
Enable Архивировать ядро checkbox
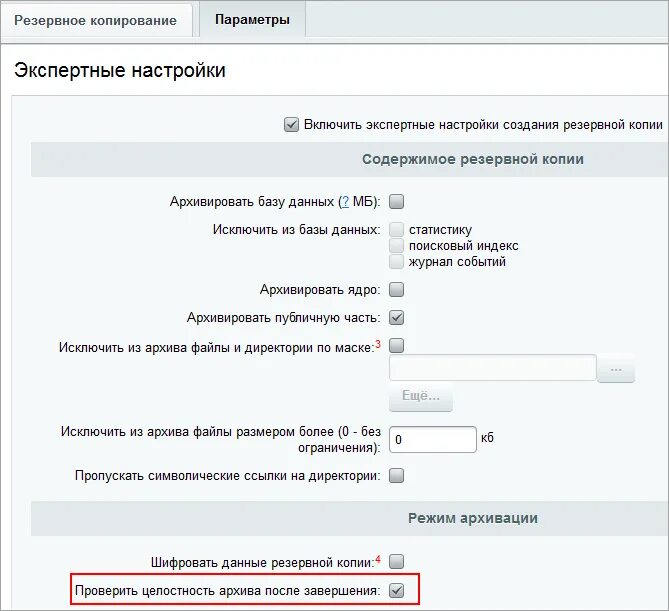pyautogui.click(x=396, y=290)
